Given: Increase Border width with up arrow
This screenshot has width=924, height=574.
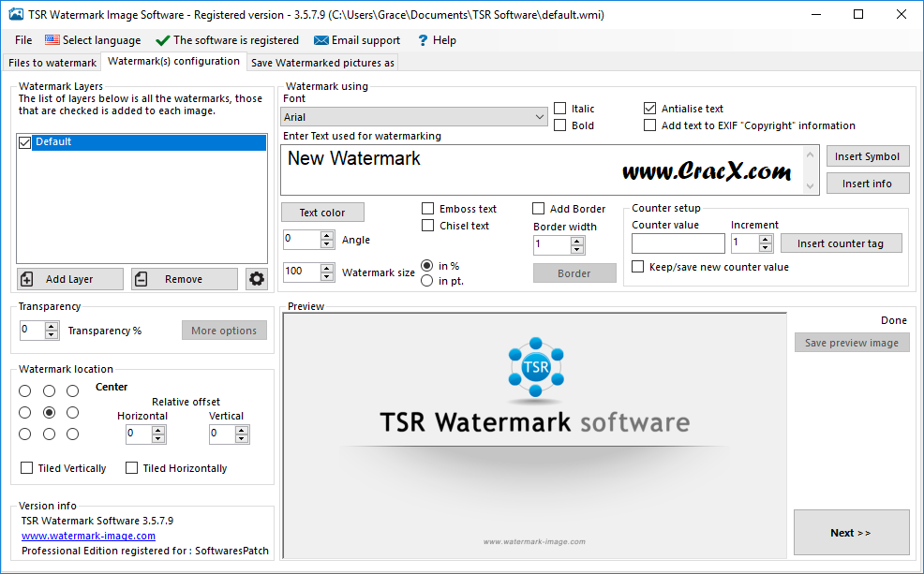Looking at the screenshot, I should (577, 241).
